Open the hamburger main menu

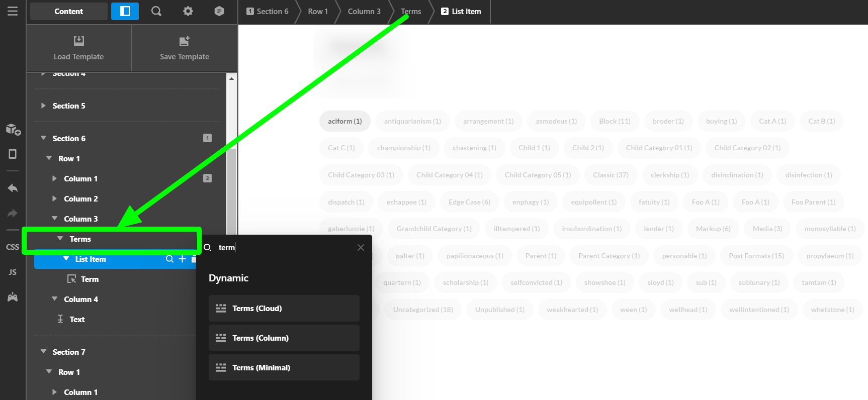[13, 11]
